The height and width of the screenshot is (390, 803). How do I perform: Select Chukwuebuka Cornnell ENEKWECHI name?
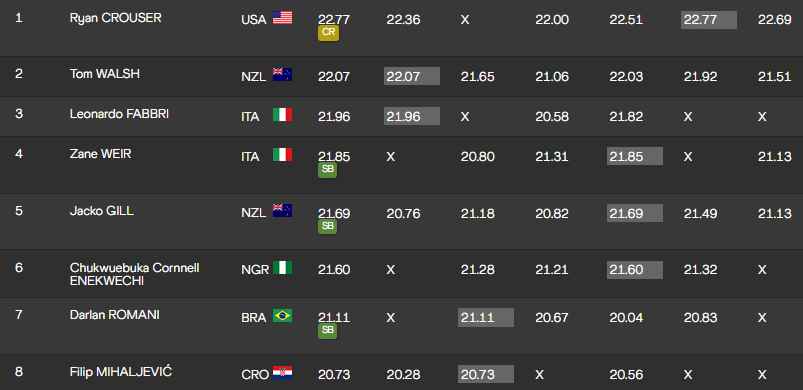point(135,274)
